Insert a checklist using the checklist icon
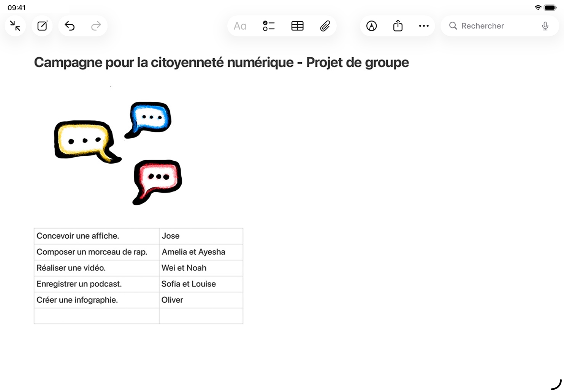Image resolution: width=564 pixels, height=392 pixels. (x=269, y=26)
